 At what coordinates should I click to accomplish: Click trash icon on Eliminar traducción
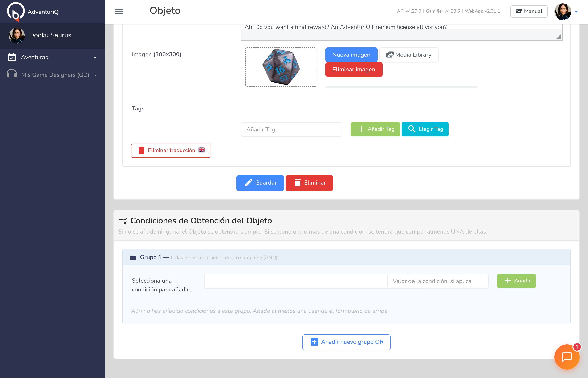141,150
